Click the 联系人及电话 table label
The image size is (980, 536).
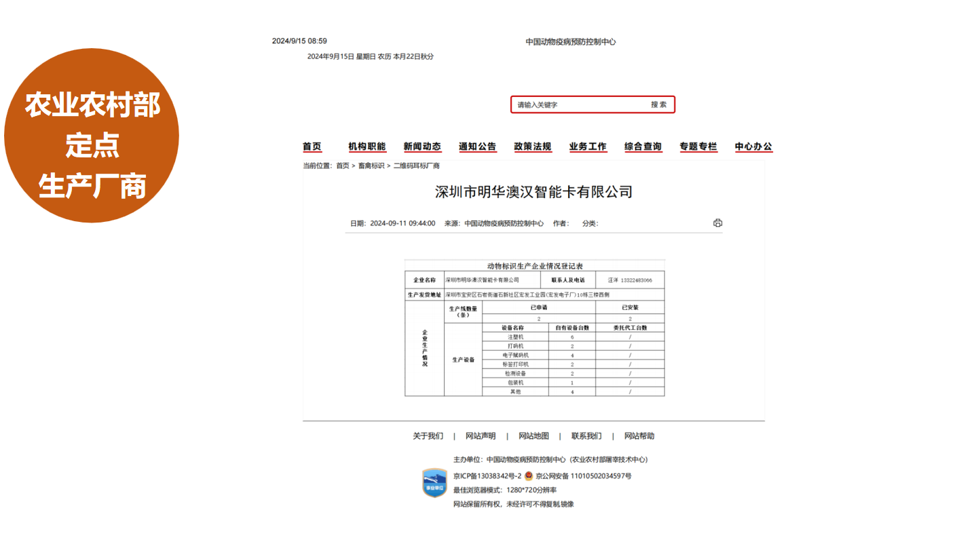point(568,280)
